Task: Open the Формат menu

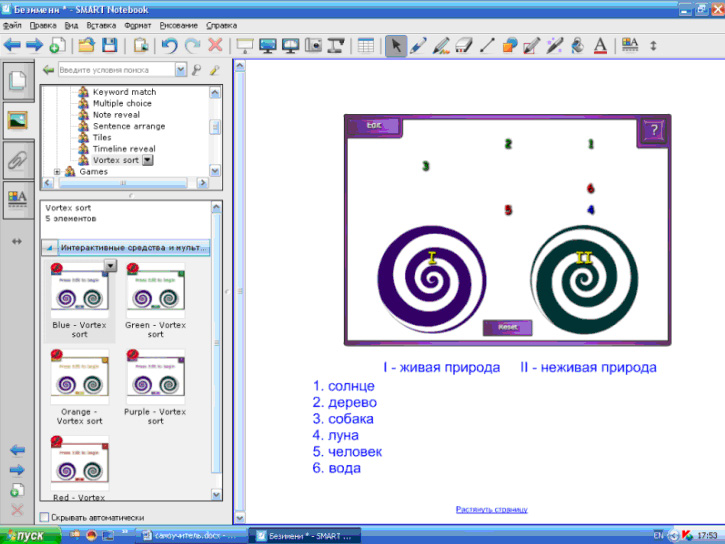Action: pyautogui.click(x=138, y=23)
